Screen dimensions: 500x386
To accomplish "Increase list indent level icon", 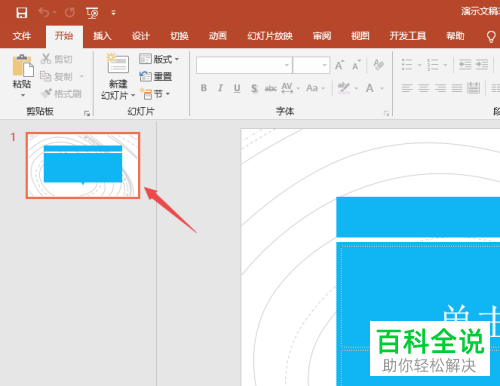I will 482,64.
